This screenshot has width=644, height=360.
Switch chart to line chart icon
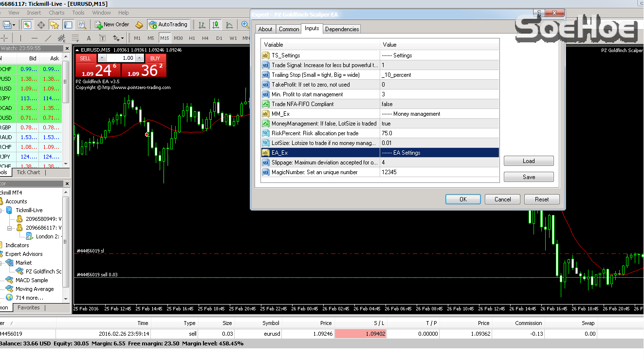point(229,24)
